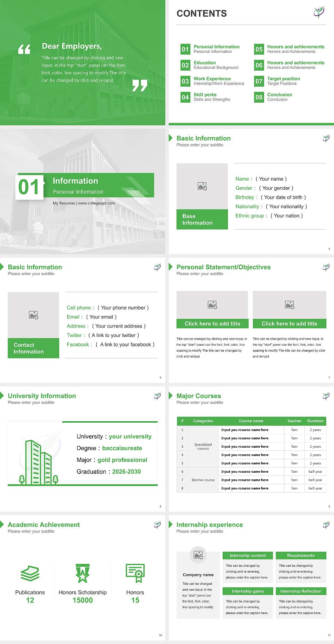334x644 pixels.
Task: Select the '( Your date of birth )' text
Action: tap(283, 197)
